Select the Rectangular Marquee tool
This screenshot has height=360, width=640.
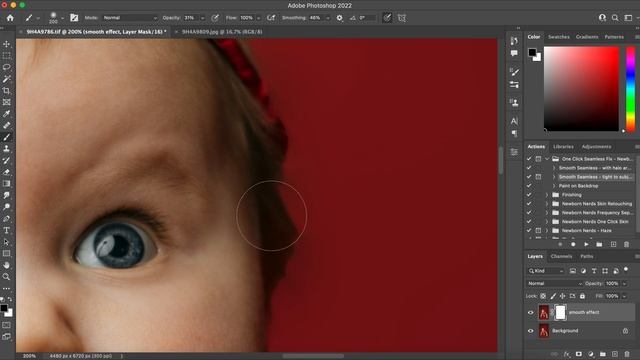click(7, 56)
